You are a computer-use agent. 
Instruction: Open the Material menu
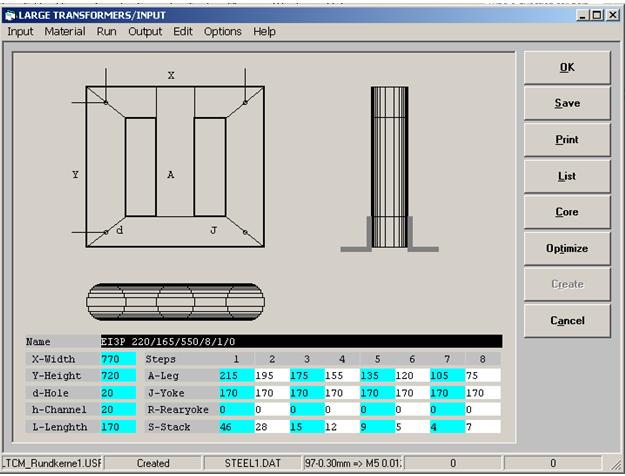click(x=65, y=31)
